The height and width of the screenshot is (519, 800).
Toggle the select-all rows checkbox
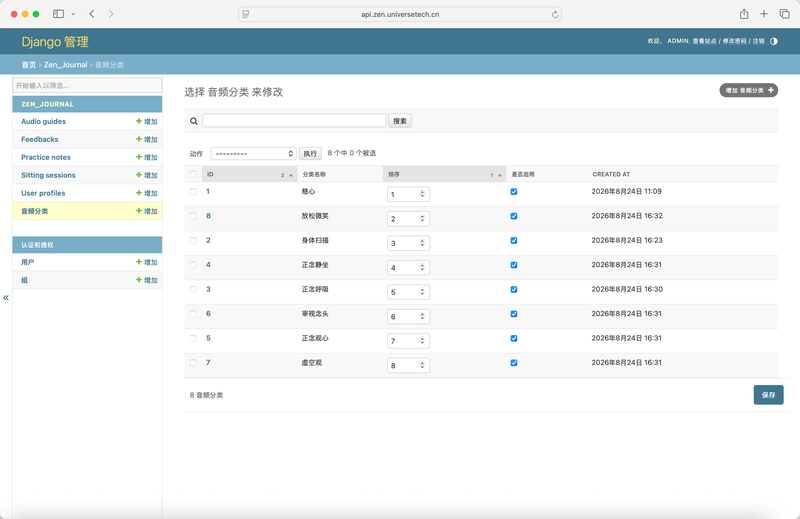193,174
